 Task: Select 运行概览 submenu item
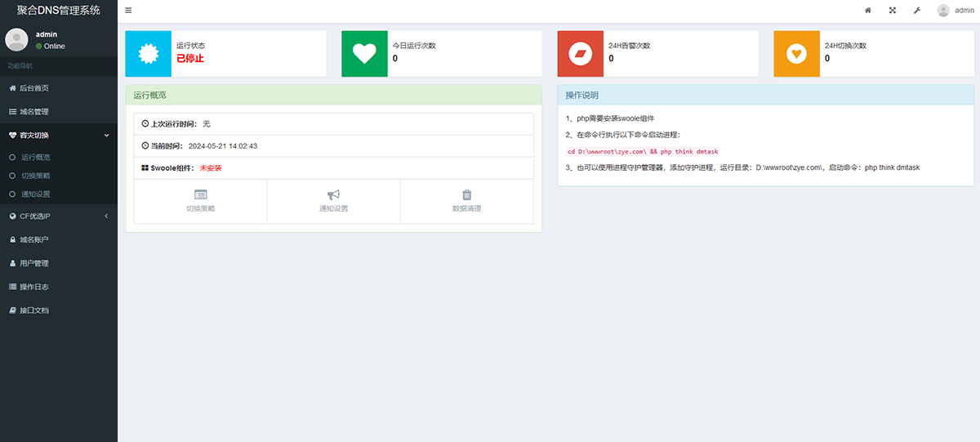(35, 157)
